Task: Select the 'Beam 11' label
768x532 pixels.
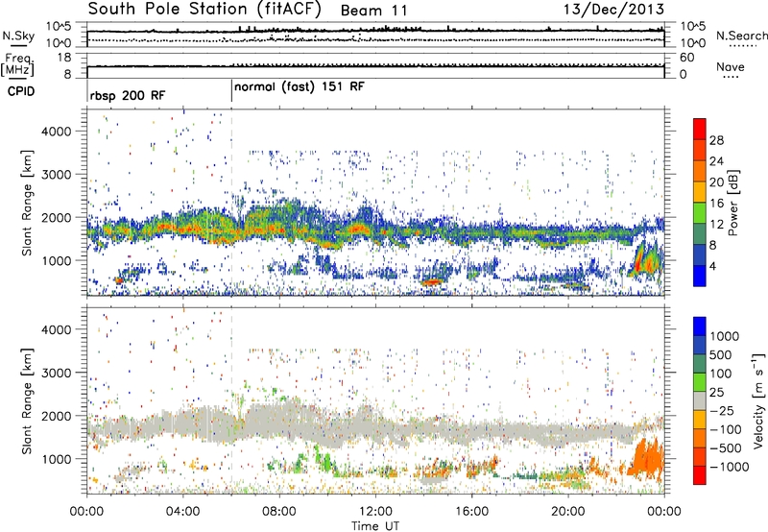Action: tap(374, 11)
